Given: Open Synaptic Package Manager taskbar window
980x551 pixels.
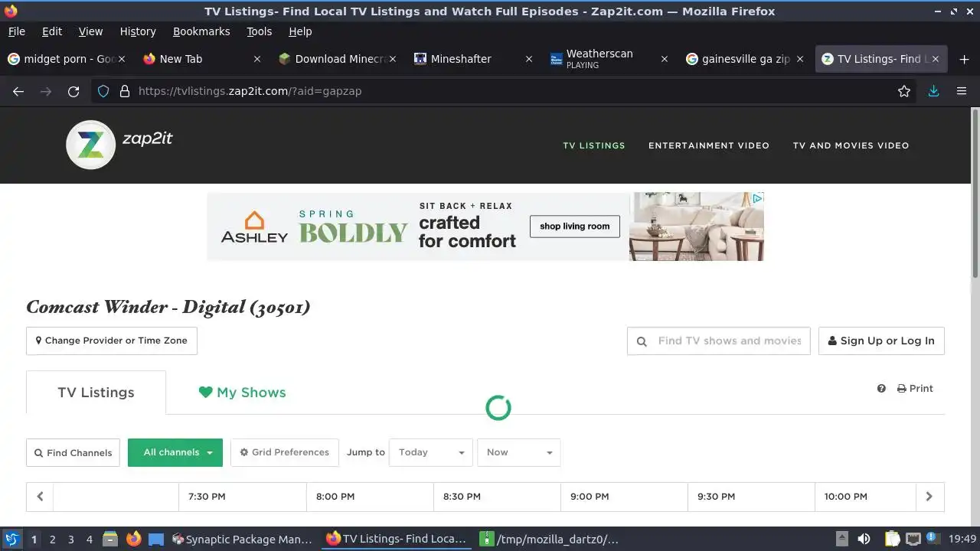Looking at the screenshot, I should tap(242, 539).
